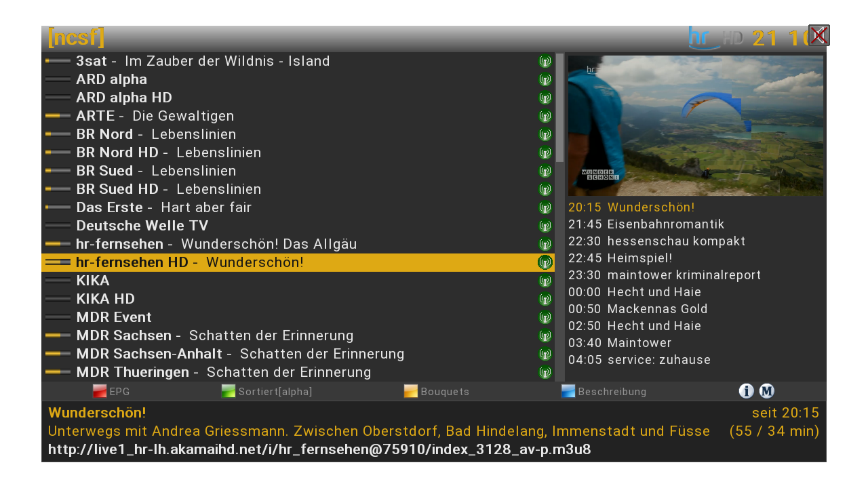Switch to Deutsche Welle TV channel

coord(142,226)
